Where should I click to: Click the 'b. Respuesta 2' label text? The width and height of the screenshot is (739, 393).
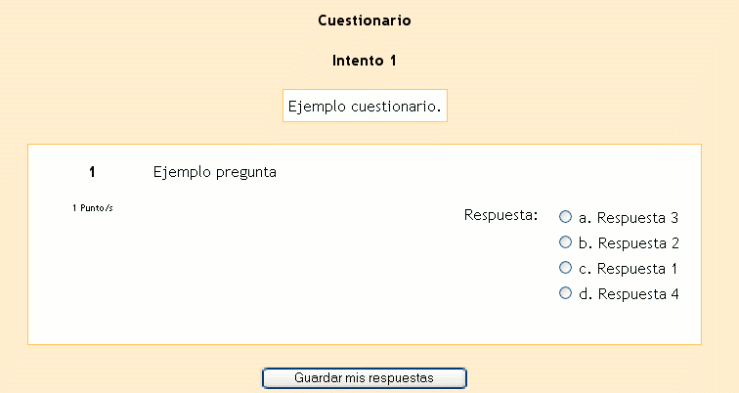tap(629, 243)
